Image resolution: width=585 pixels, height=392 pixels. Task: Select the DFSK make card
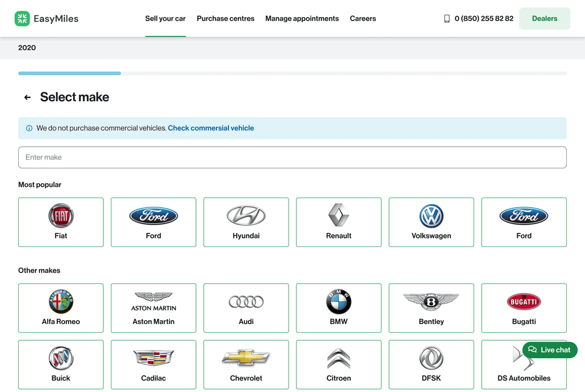click(431, 365)
